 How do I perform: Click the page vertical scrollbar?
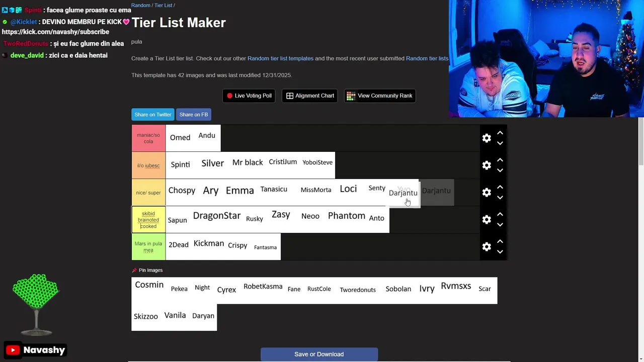coord(641,141)
